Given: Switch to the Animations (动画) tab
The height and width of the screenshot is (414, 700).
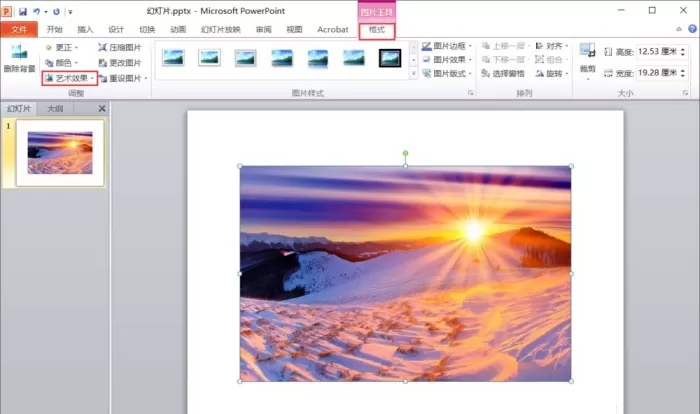Looking at the screenshot, I should point(178,29).
